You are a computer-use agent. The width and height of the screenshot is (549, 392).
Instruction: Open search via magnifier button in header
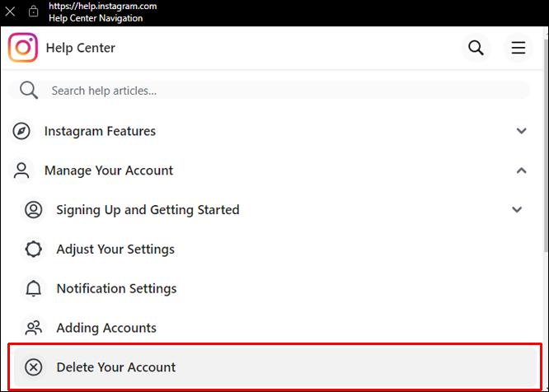(476, 48)
